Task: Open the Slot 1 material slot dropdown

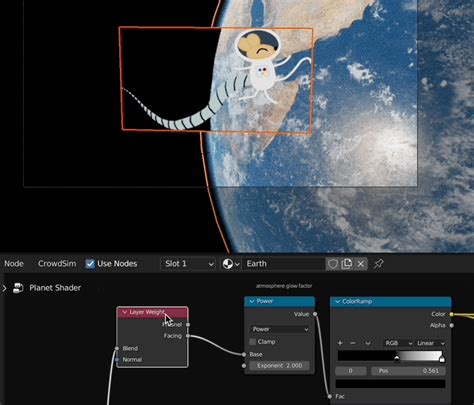Action: pyautogui.click(x=188, y=264)
